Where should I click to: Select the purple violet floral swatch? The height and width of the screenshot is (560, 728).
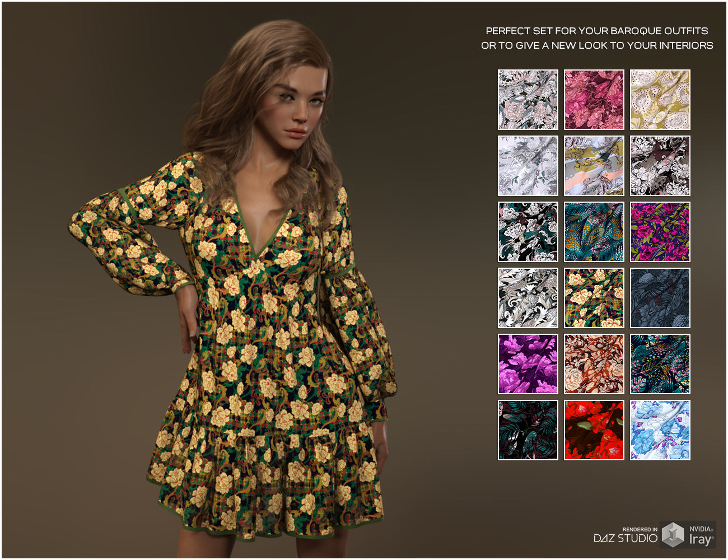point(528,364)
